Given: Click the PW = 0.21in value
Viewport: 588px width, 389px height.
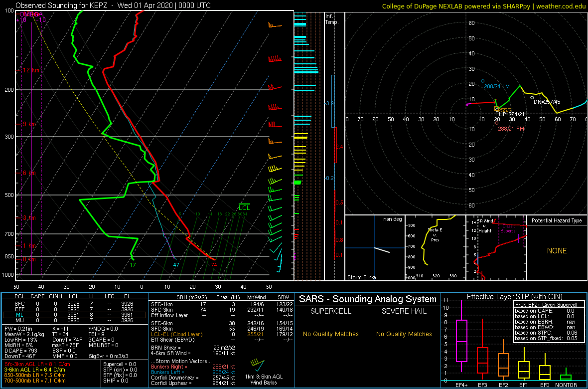Looking at the screenshot, I should [20, 329].
